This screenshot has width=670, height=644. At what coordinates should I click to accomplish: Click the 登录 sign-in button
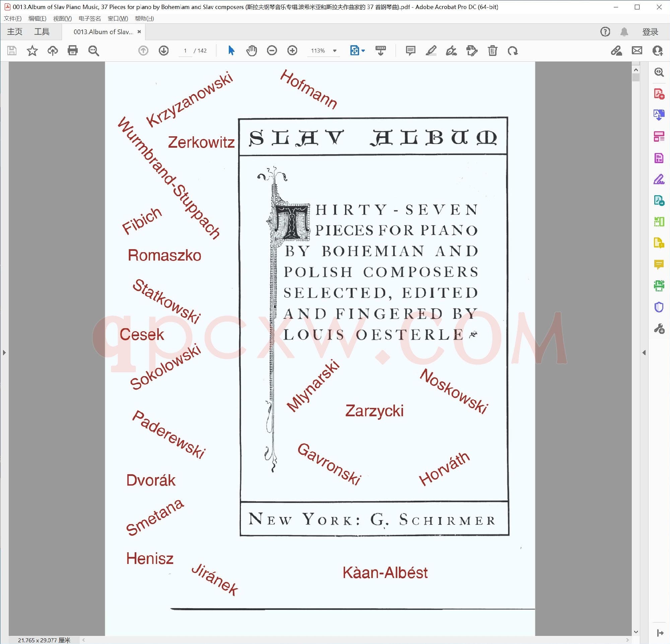(650, 32)
